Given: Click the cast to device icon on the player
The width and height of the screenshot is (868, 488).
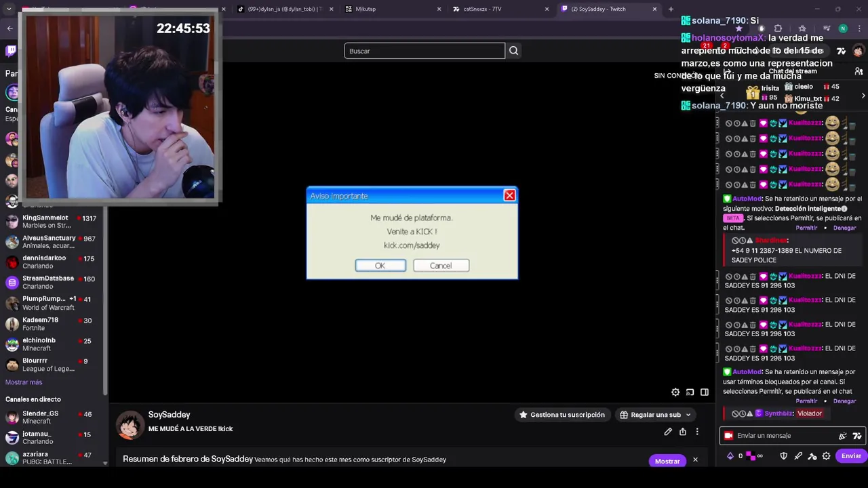Looking at the screenshot, I should (x=690, y=392).
